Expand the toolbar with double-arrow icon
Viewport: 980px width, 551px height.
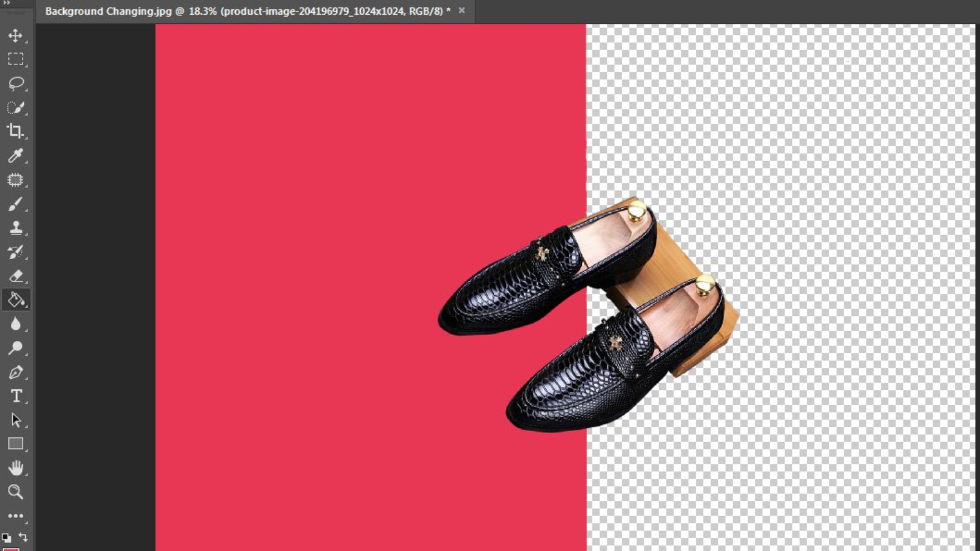(x=6, y=3)
